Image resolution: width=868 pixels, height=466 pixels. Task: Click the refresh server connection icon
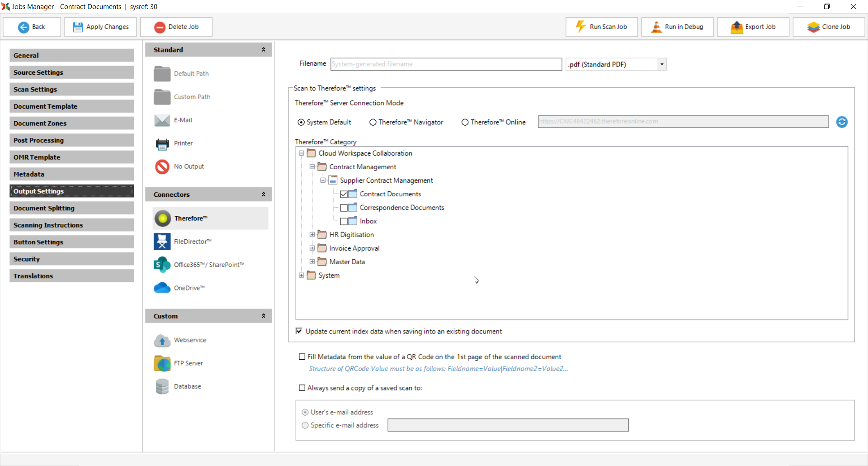pos(841,122)
